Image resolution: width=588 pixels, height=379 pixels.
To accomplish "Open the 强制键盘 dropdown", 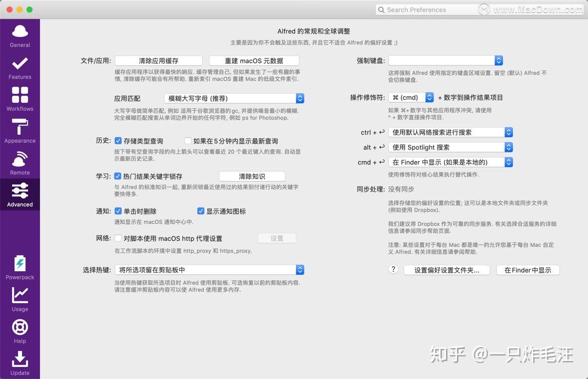I will point(446,60).
